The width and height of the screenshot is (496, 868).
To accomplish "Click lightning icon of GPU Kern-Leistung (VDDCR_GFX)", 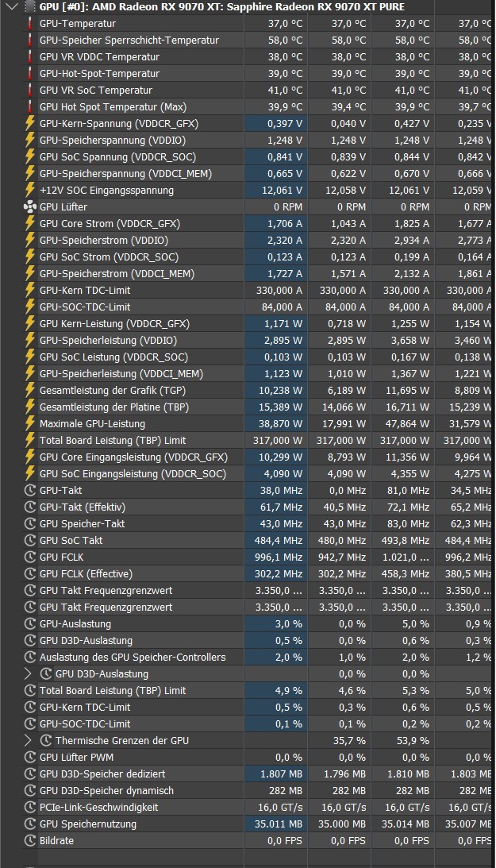I will (x=30, y=323).
